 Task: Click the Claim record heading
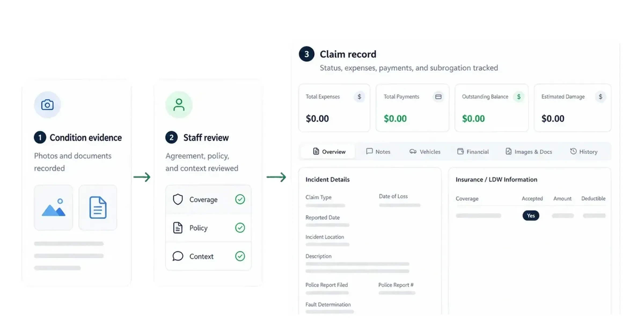(348, 54)
